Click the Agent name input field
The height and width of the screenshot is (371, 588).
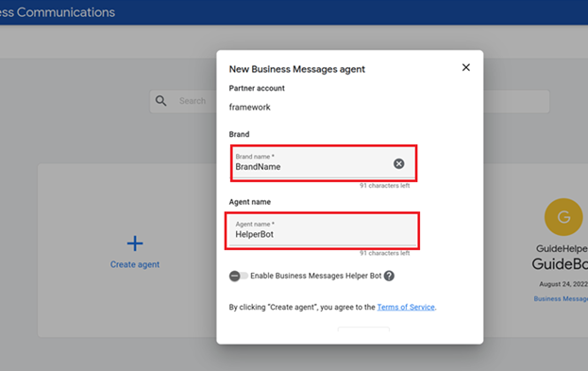(322, 230)
